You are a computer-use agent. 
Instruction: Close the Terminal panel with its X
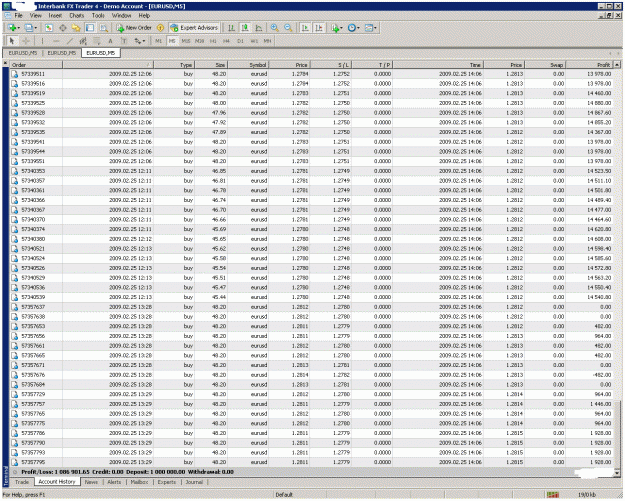[x=6, y=63]
